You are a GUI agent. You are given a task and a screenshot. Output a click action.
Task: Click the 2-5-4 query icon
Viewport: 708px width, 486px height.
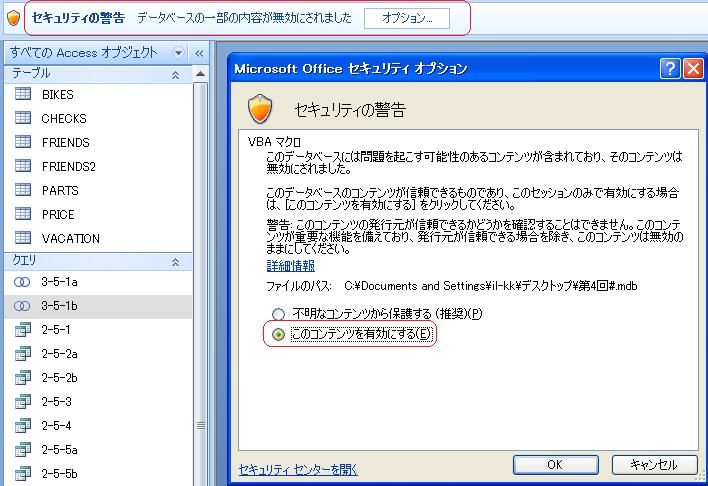(x=23, y=426)
